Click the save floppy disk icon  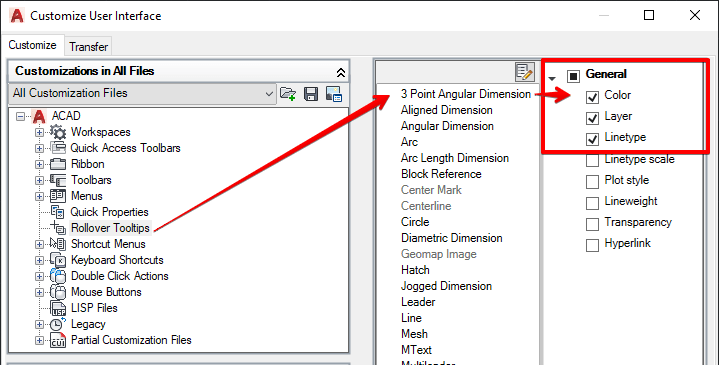click(311, 94)
